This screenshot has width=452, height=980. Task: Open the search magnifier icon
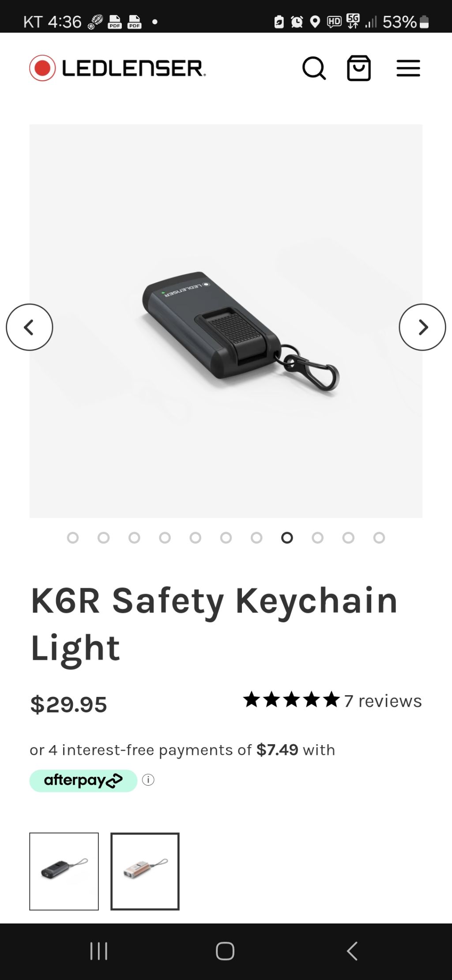(314, 68)
